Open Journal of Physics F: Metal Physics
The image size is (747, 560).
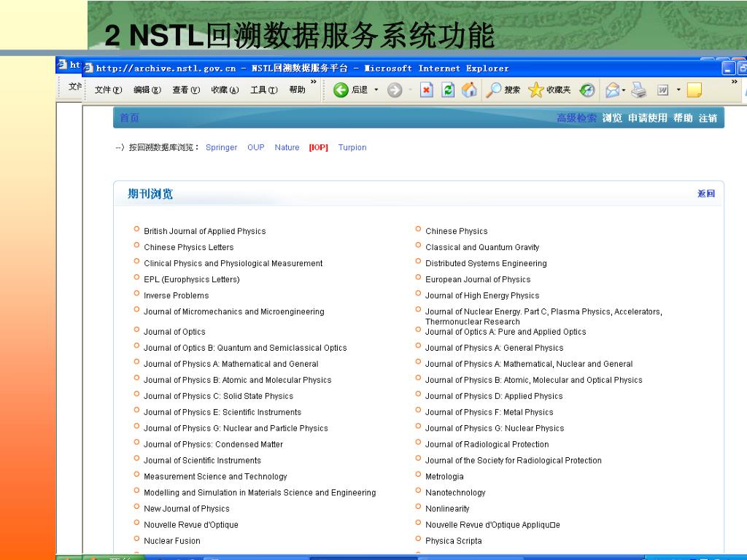click(x=489, y=413)
